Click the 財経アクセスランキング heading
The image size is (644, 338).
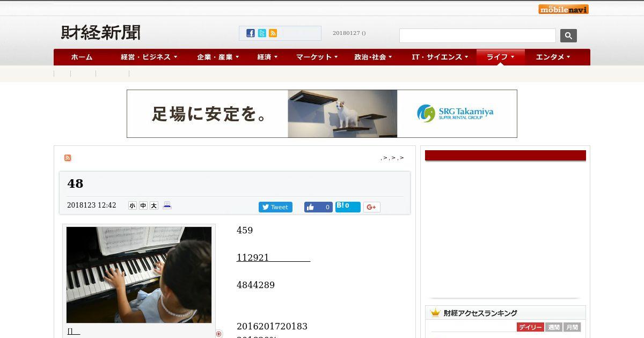pos(480,313)
